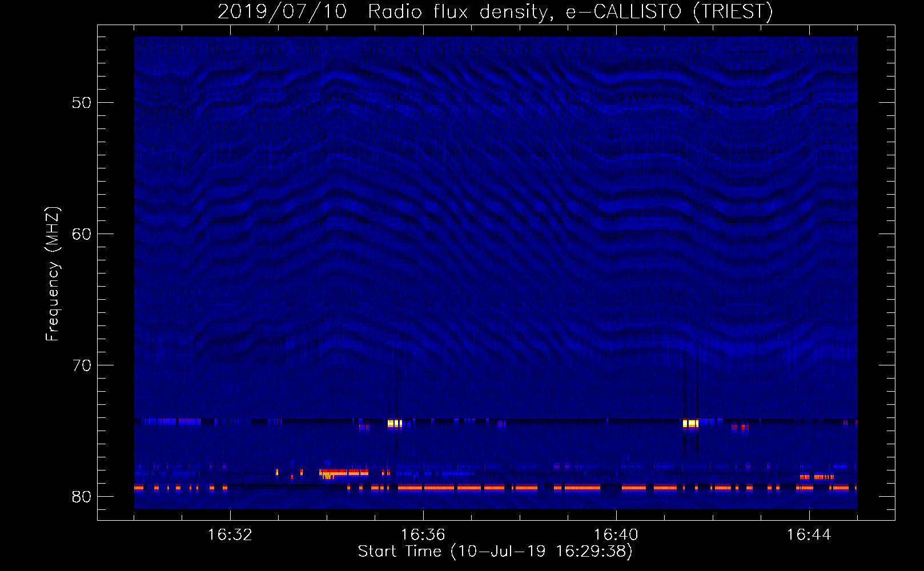Click the 50 frequency tick label
The width and height of the screenshot is (924, 571).
pos(82,103)
